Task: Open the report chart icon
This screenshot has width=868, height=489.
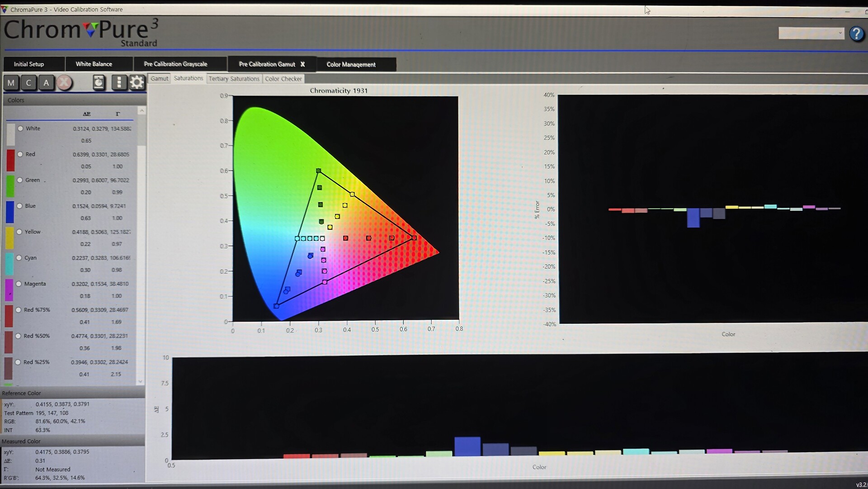Action: tap(99, 82)
